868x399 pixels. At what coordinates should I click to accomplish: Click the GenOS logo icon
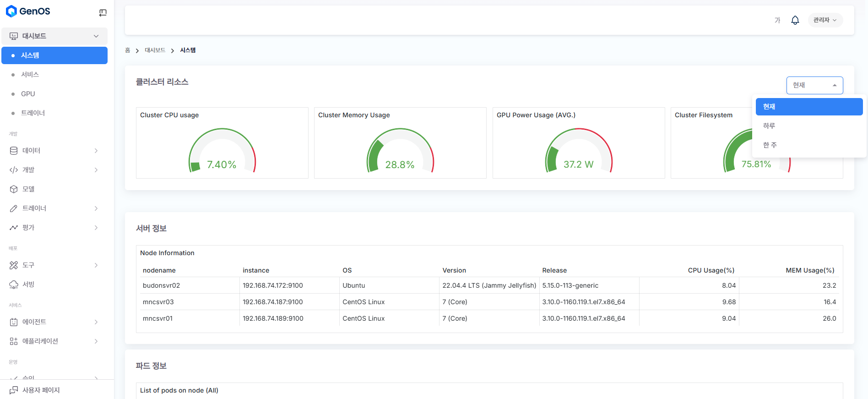(11, 11)
